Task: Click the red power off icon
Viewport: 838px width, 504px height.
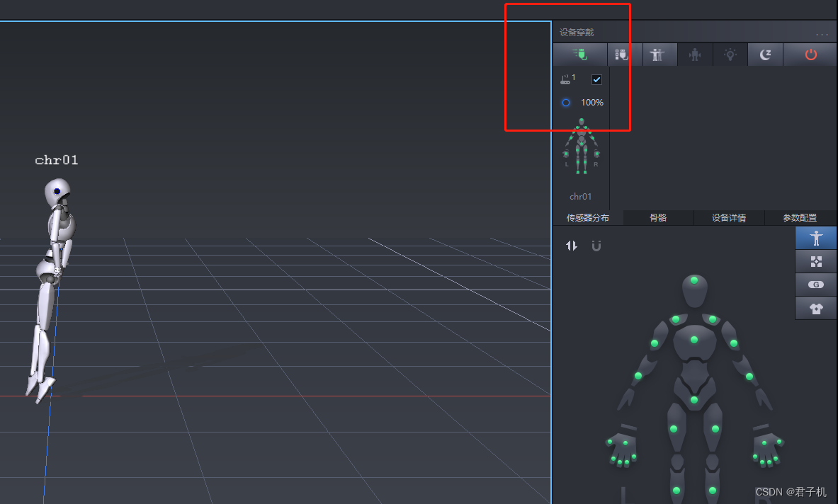Action: 810,55
